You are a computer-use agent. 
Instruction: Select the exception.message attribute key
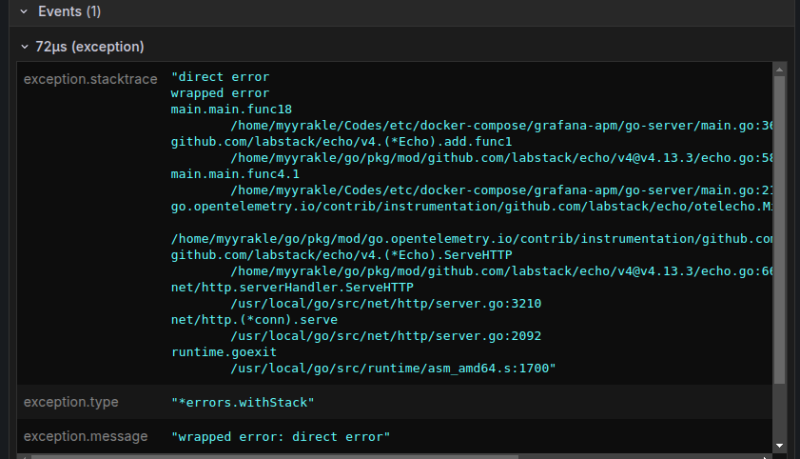pos(85,436)
